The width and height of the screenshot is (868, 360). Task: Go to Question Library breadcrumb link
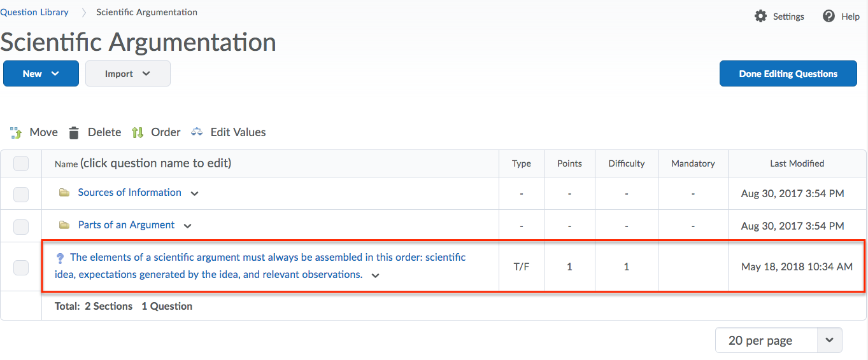(34, 12)
